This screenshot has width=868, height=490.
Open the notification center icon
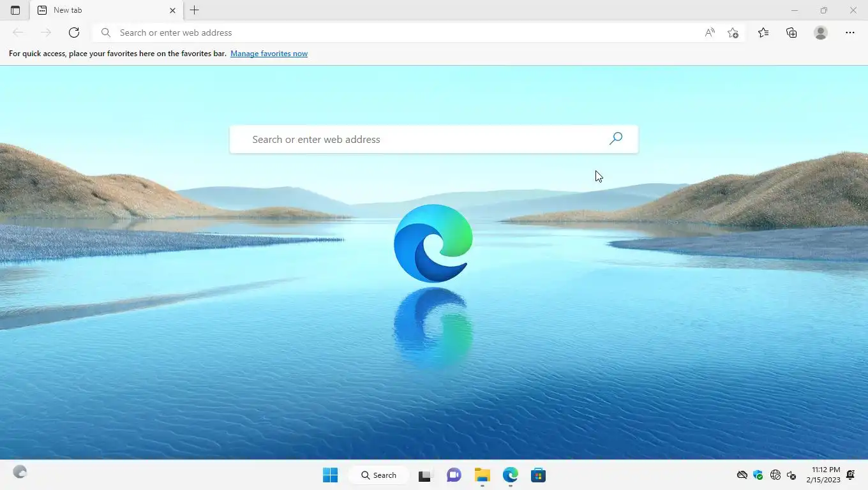850,475
